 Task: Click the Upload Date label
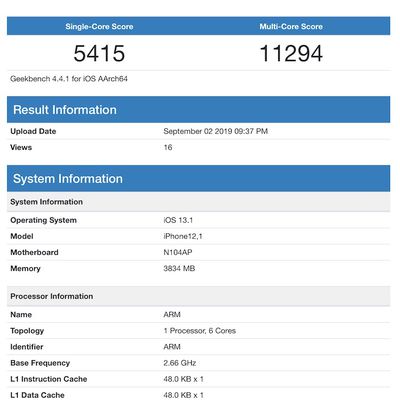click(x=33, y=131)
